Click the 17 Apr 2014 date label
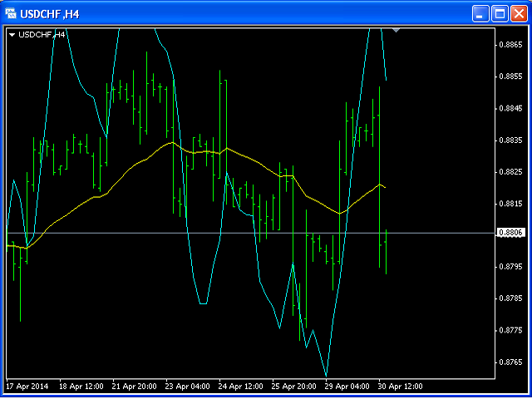The height and width of the screenshot is (399, 532). (x=27, y=386)
